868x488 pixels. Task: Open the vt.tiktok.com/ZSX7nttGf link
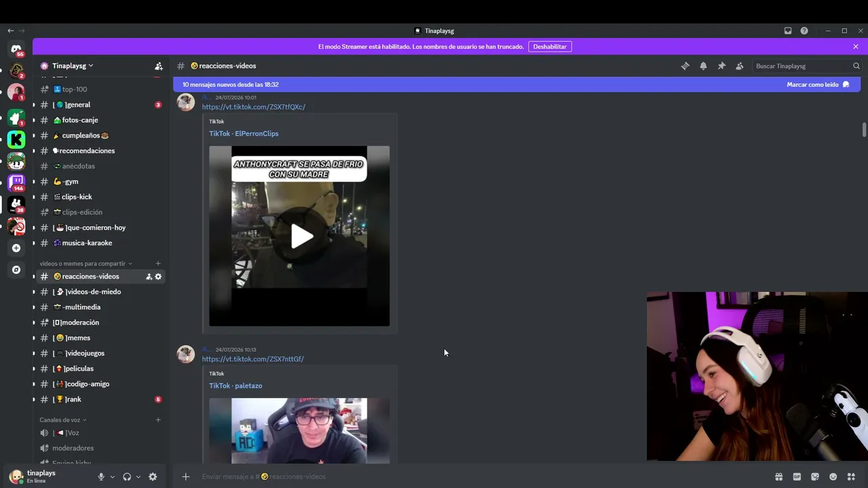[x=253, y=359]
